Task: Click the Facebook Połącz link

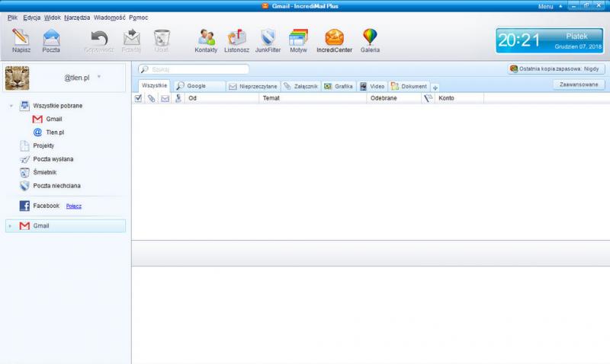Action: coord(74,206)
